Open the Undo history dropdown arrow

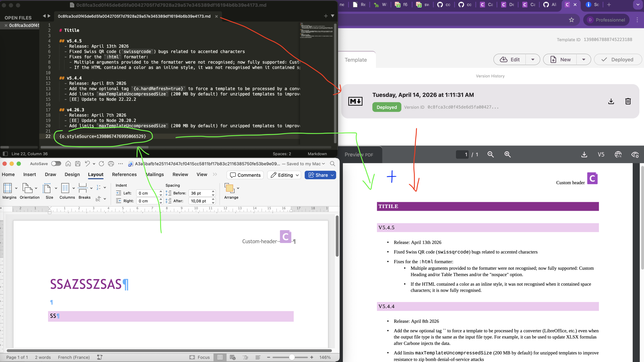(x=94, y=164)
